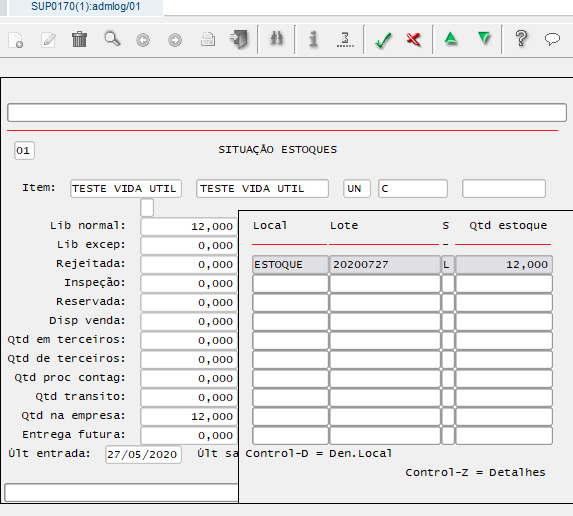
Task: Confirm with the green checkmark icon
Action: point(383,40)
